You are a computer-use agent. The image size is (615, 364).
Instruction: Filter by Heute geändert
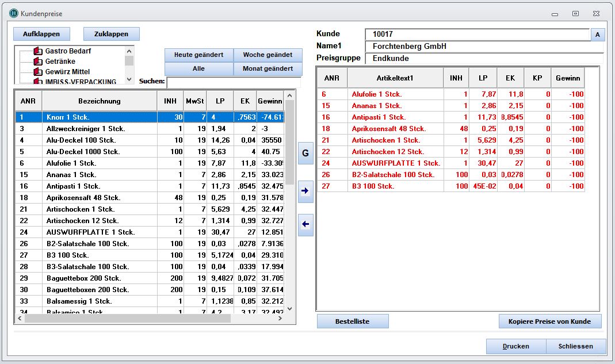(x=198, y=55)
